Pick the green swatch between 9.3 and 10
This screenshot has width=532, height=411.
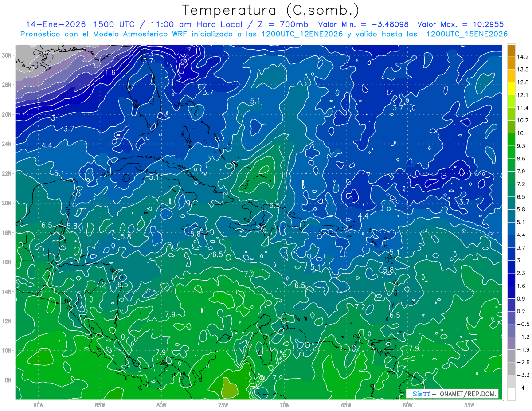pos(511,140)
